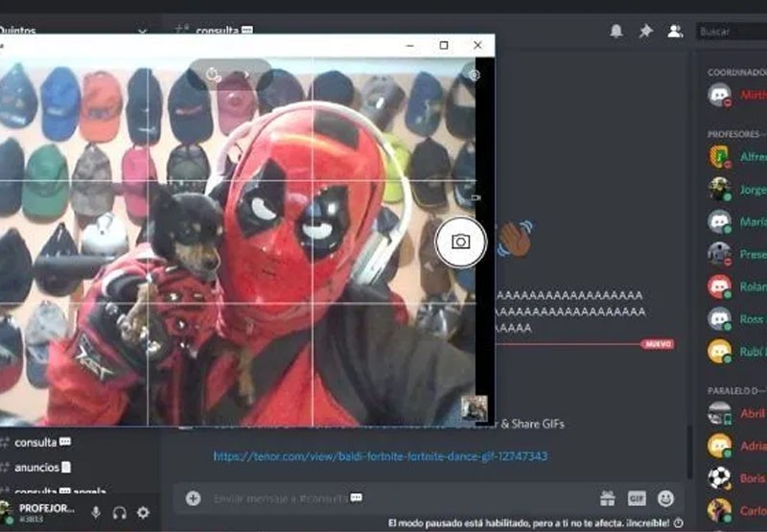
Task: Toggle microphone mute
Action: 96,513
